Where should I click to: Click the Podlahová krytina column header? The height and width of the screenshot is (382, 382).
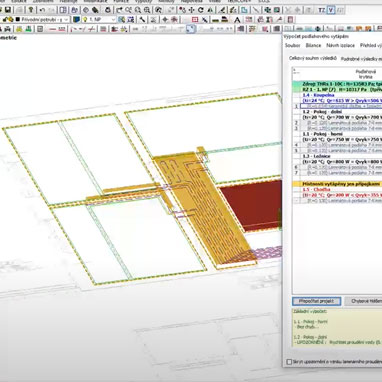pyautogui.click(x=365, y=74)
